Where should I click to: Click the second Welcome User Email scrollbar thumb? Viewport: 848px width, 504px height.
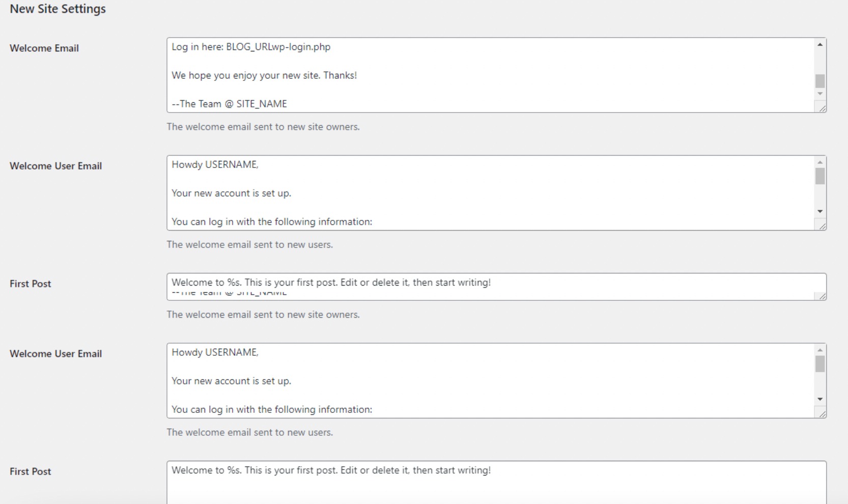(820, 365)
